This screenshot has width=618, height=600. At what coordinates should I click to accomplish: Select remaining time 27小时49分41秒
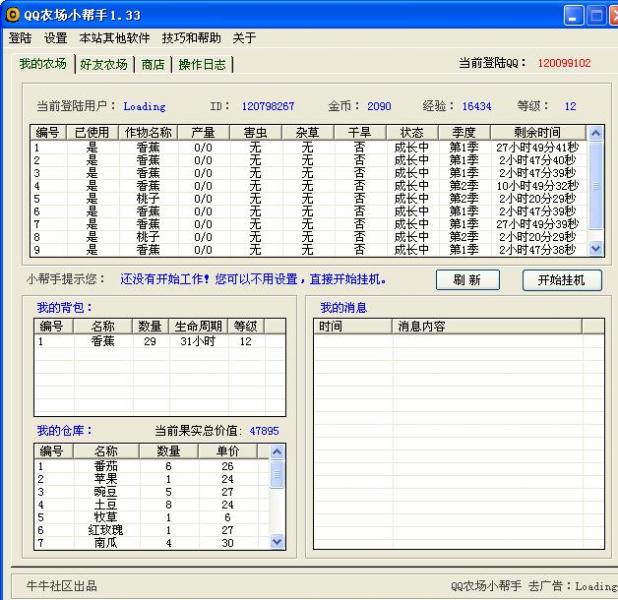tap(537, 148)
